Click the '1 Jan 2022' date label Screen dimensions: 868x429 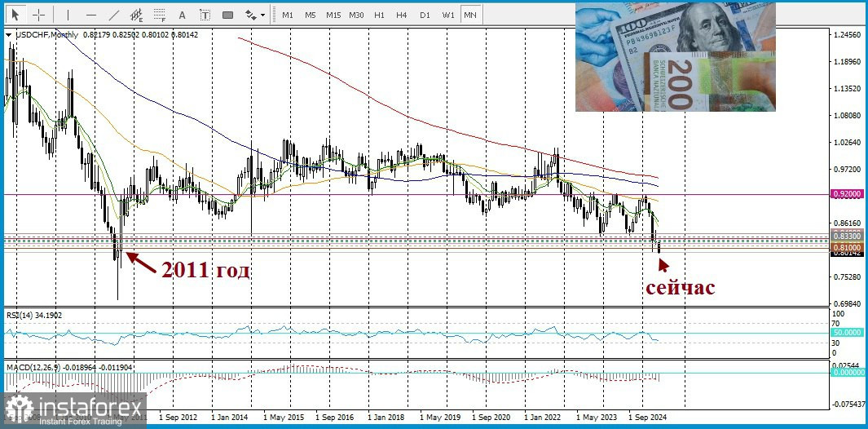point(544,417)
